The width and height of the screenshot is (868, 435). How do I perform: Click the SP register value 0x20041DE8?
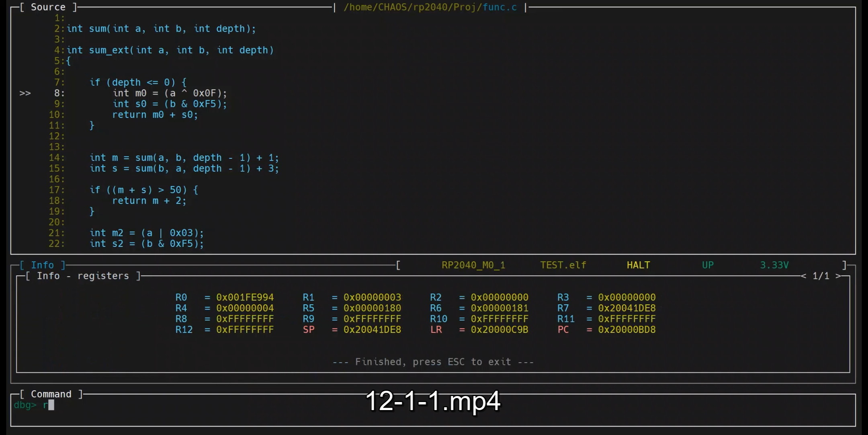click(372, 330)
